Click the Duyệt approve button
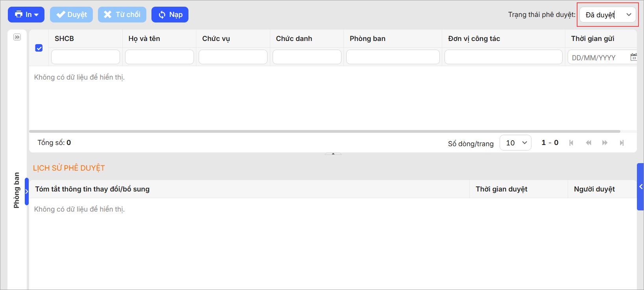The width and height of the screenshot is (644, 290). (x=71, y=15)
